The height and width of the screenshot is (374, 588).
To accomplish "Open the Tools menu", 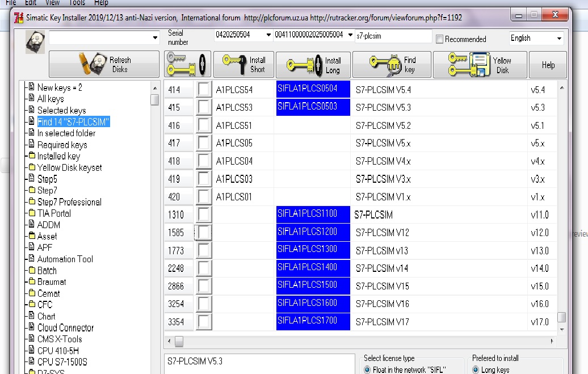I will pos(77,3).
